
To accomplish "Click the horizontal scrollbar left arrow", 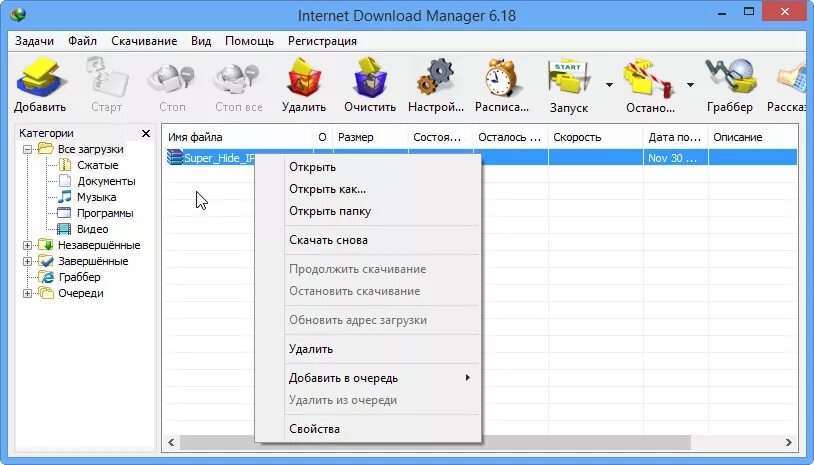I will [x=171, y=443].
